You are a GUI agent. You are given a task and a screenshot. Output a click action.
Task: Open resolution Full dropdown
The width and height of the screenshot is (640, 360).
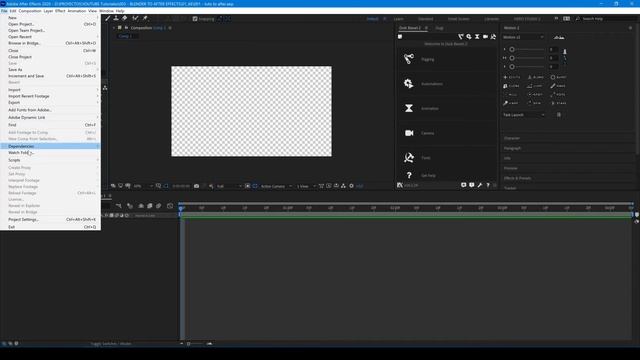(229, 186)
